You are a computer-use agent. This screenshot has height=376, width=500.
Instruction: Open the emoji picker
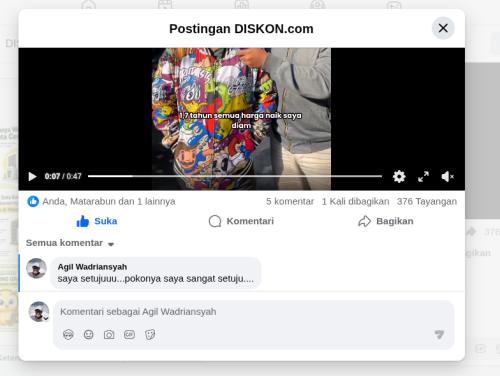tap(88, 334)
